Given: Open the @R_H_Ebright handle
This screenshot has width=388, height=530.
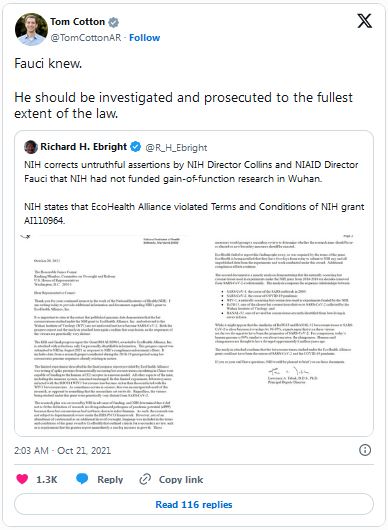Looking at the screenshot, I should click(x=176, y=148).
